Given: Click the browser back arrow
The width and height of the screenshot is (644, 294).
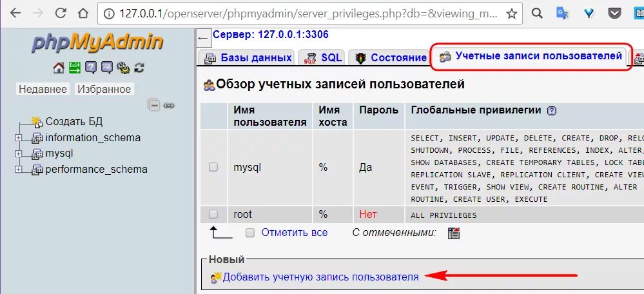Looking at the screenshot, I should click(x=15, y=13).
